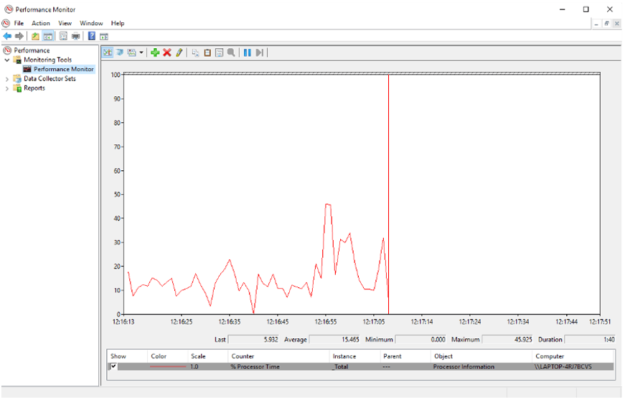Open the Help menu
625x400 pixels.
(x=118, y=23)
